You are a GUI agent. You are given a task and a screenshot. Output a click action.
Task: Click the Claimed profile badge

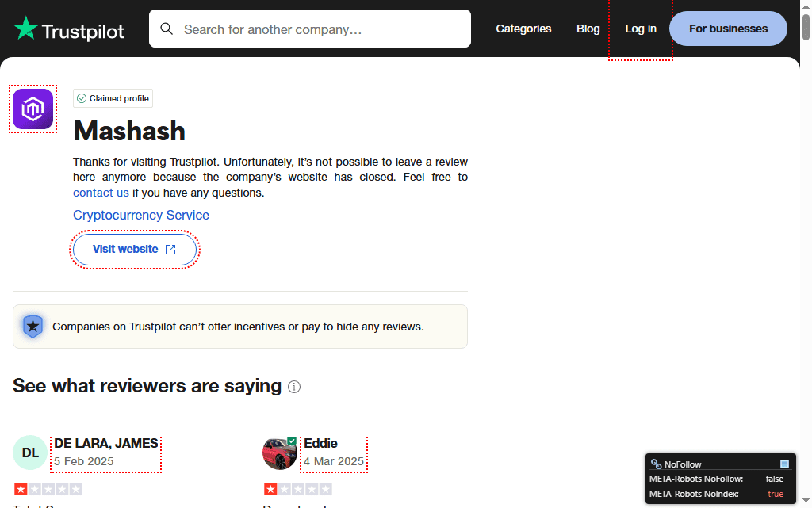(113, 98)
